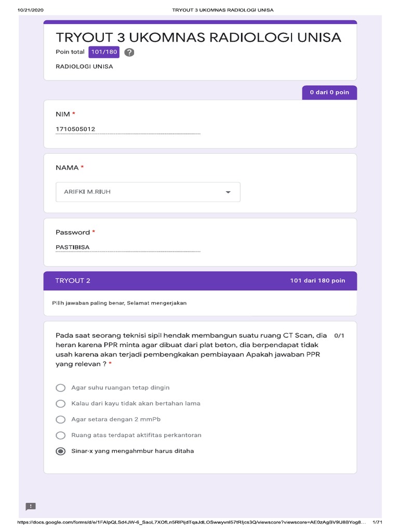Click the help question mark icon
This screenshot has height=532, width=399.
click(129, 52)
